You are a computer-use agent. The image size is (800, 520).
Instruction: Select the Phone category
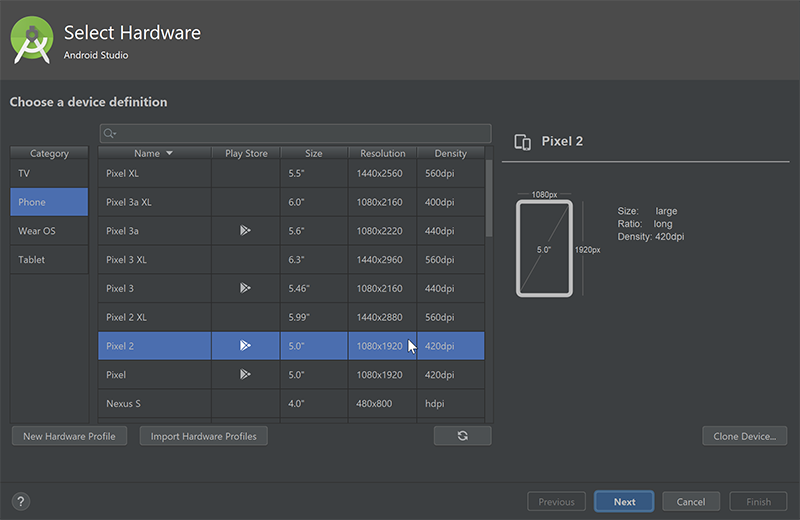click(49, 202)
